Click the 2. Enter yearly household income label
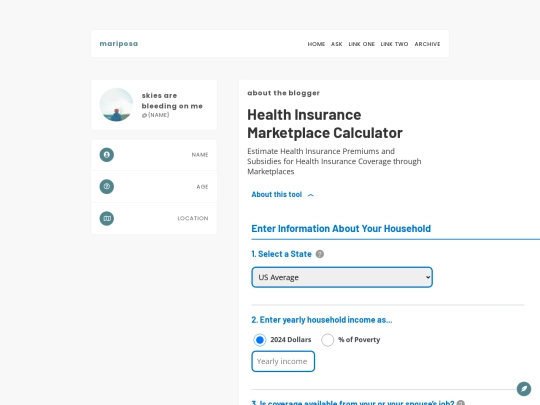Screen dimensions: 540x405 tap(322, 320)
